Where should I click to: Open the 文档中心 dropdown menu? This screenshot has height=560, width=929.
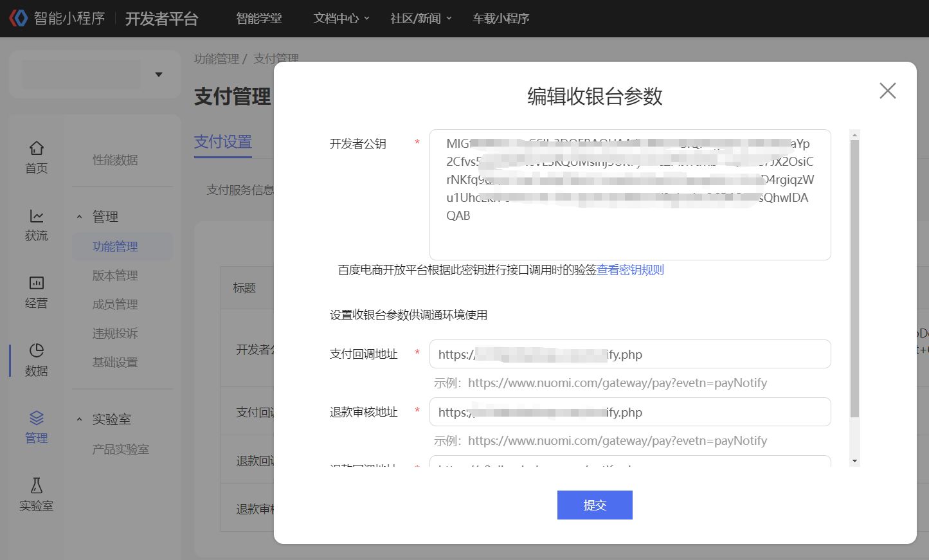pos(341,19)
